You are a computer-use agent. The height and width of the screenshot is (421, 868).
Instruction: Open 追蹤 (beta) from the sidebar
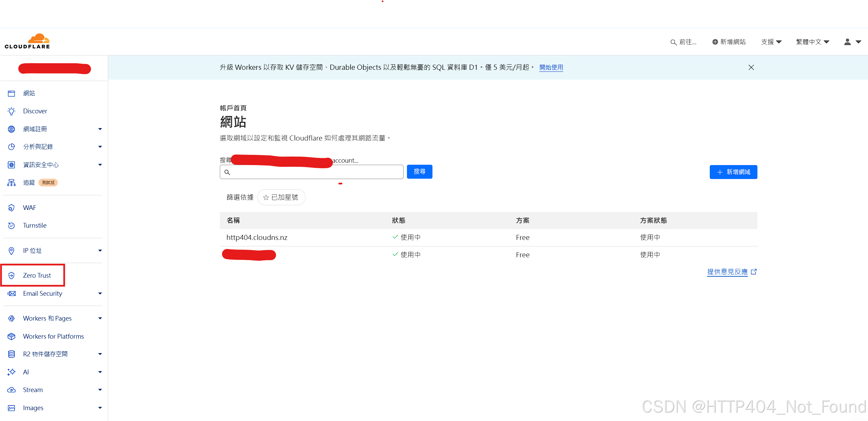[x=29, y=182]
